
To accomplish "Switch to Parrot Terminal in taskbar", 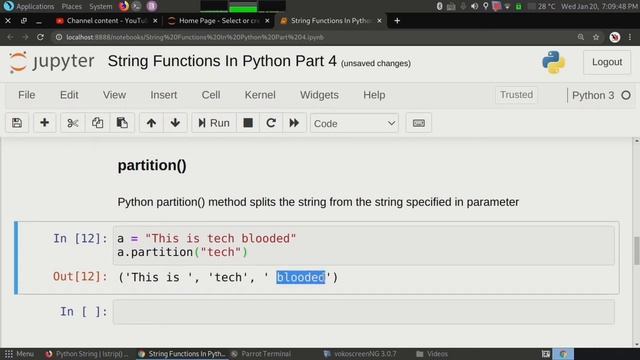I will (x=261, y=354).
